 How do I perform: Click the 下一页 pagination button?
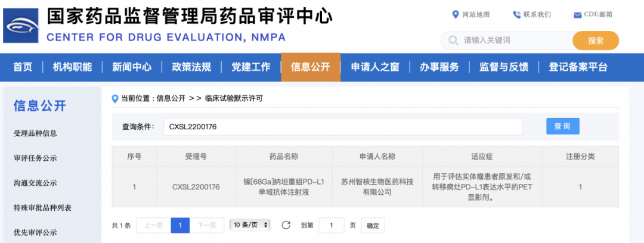[207, 225]
